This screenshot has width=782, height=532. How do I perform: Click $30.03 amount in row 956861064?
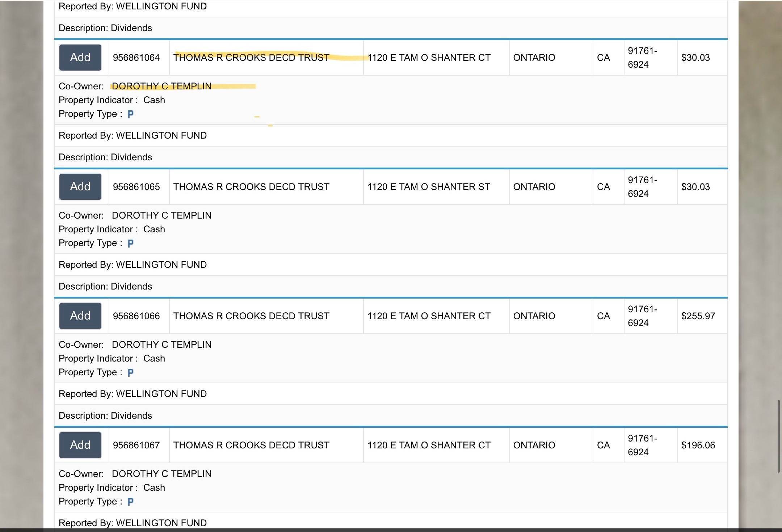(x=695, y=58)
